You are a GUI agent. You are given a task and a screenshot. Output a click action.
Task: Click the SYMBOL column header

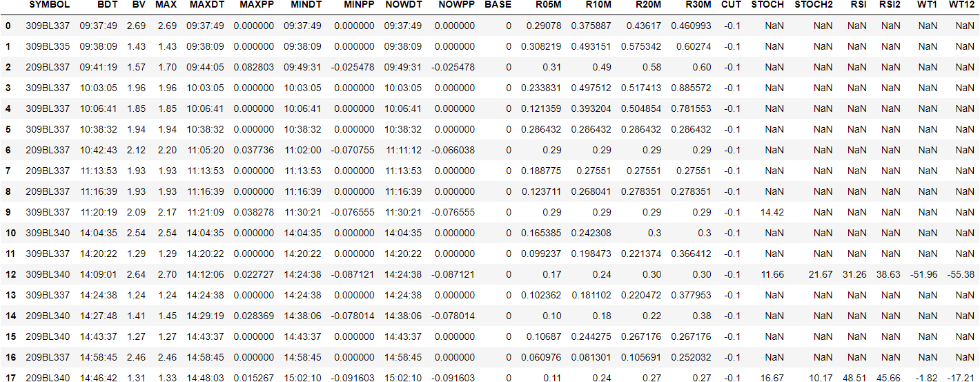(49, 5)
